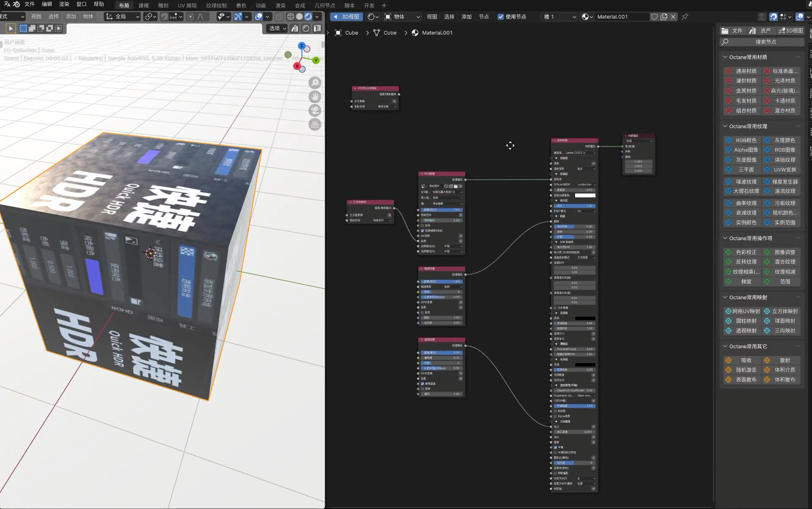Click the white metallic edge tint swatch

pyautogui.click(x=585, y=195)
